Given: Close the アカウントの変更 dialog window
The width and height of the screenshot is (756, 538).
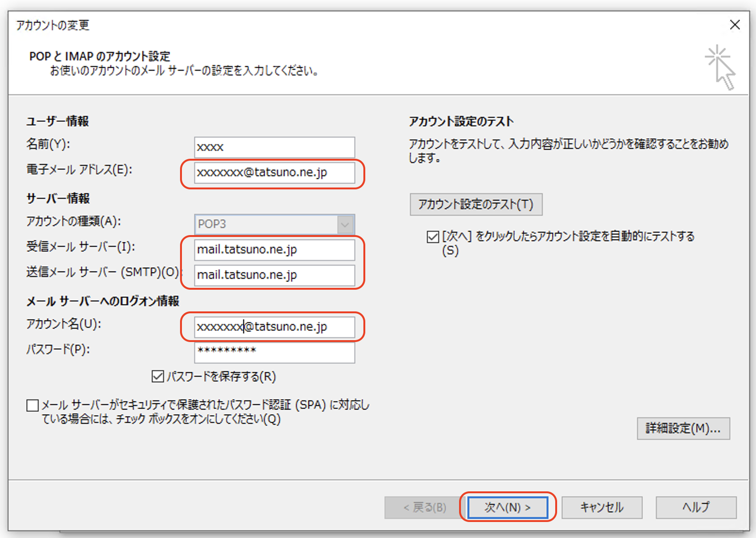Looking at the screenshot, I should pos(734,25).
